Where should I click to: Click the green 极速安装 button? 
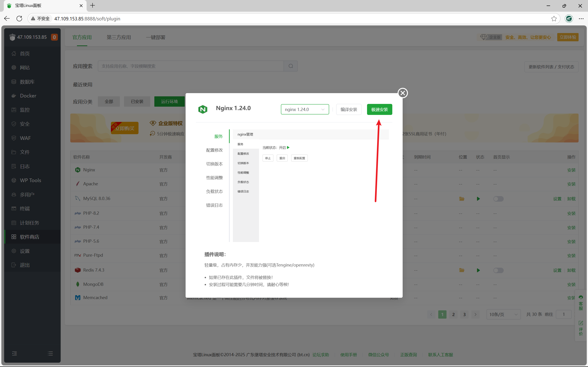tap(379, 109)
